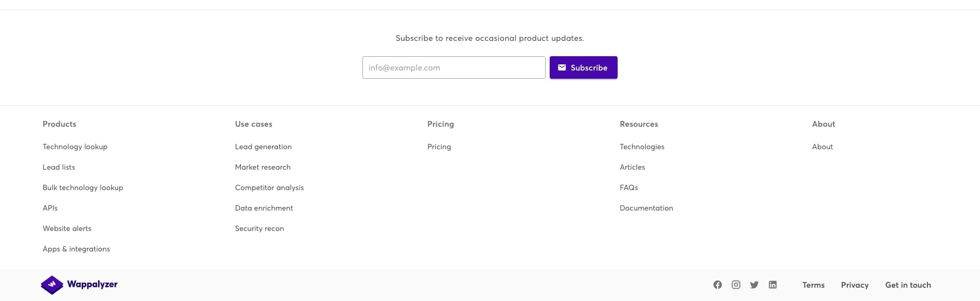This screenshot has width=980, height=301.
Task: Open Website alerts link
Action: pos(67,228)
